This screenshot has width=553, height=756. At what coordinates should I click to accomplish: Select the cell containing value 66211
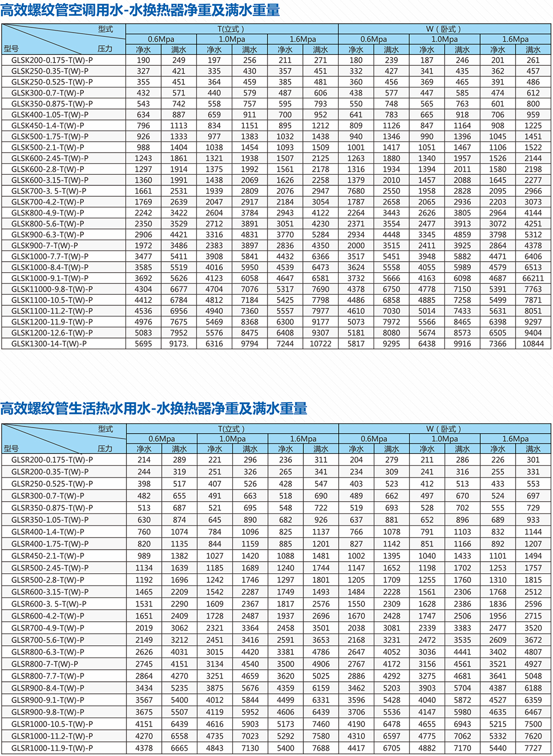point(533,278)
